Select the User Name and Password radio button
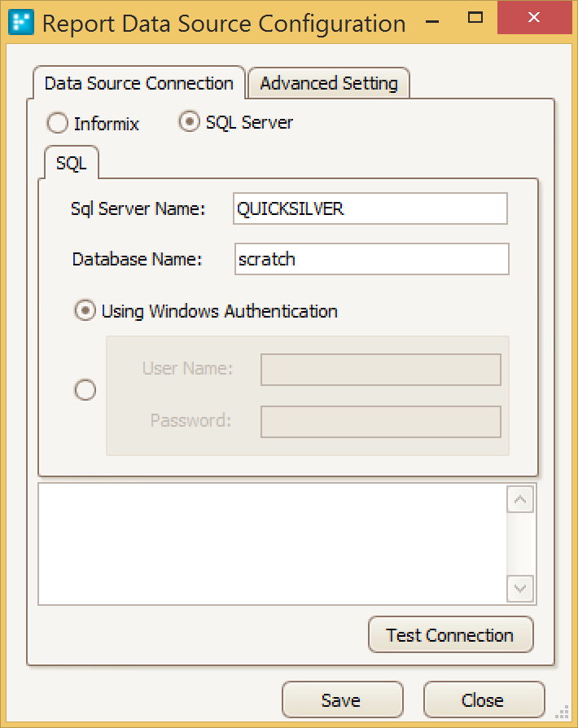Screen dimensions: 578x728 coord(85,391)
